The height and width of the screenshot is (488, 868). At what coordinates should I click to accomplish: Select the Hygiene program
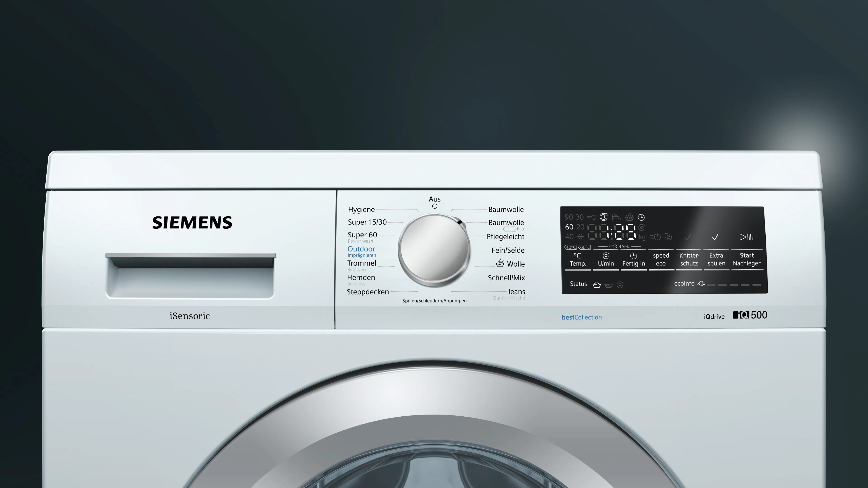361,209
